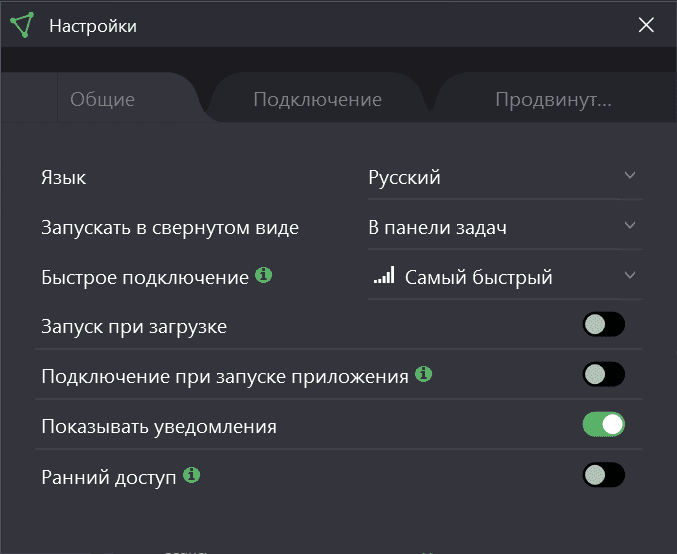This screenshot has width=677, height=554.
Task: Enable the 'Ранний доступ' switch
Action: pos(603,475)
